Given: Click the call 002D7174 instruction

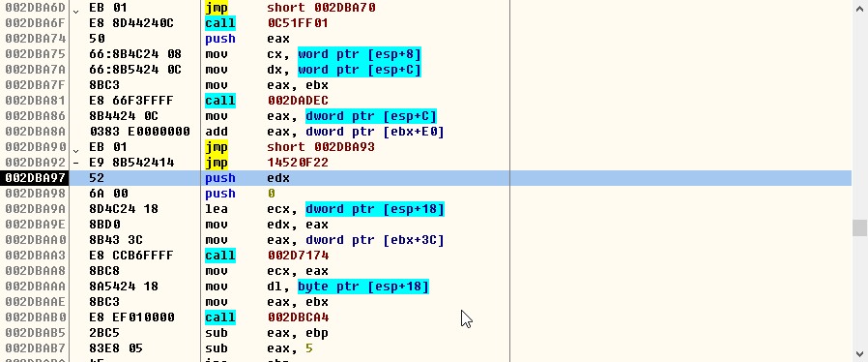Looking at the screenshot, I should [266, 256].
